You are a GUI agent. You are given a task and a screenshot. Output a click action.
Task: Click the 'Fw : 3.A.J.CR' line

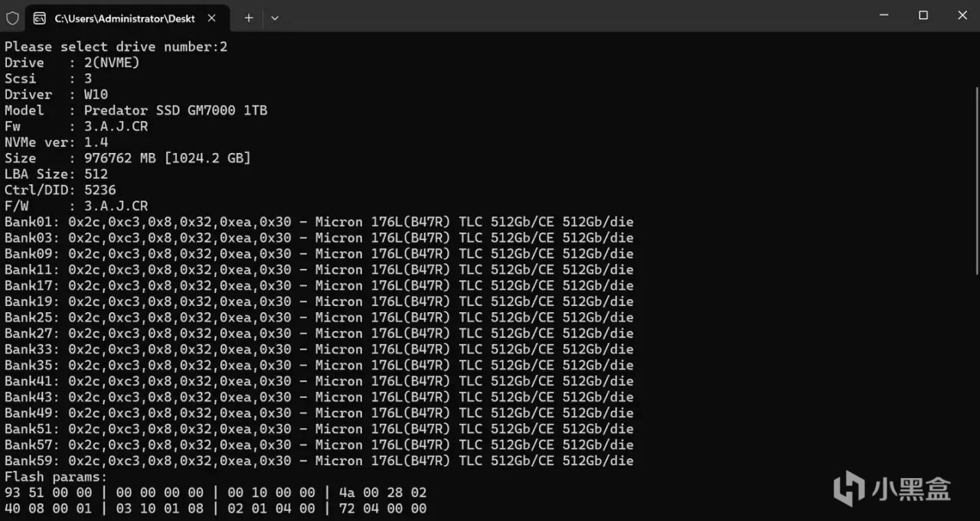click(x=76, y=126)
